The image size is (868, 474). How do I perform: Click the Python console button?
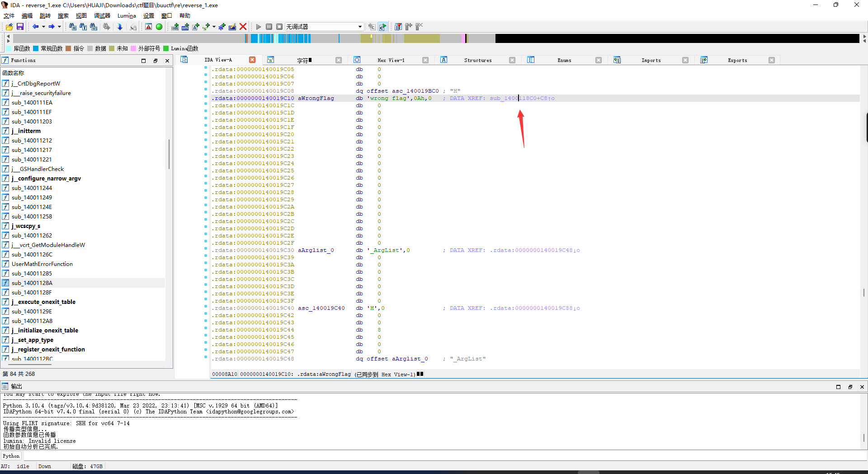click(11, 456)
